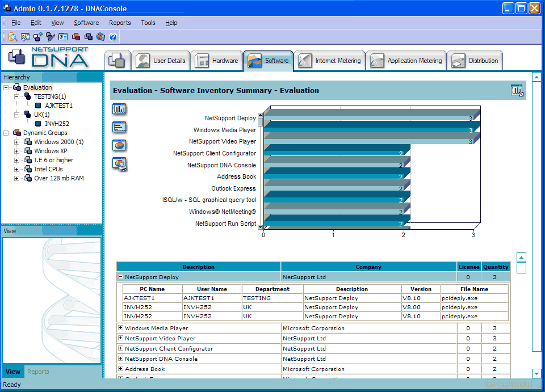This screenshot has height=392, width=545.
Task: Expand the Windows Media Player table row
Action: [x=120, y=328]
